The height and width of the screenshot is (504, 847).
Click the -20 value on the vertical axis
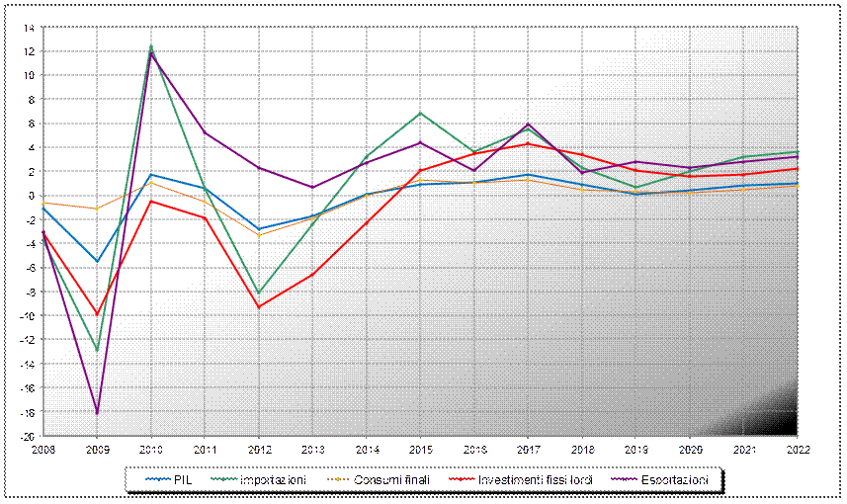click(x=28, y=436)
